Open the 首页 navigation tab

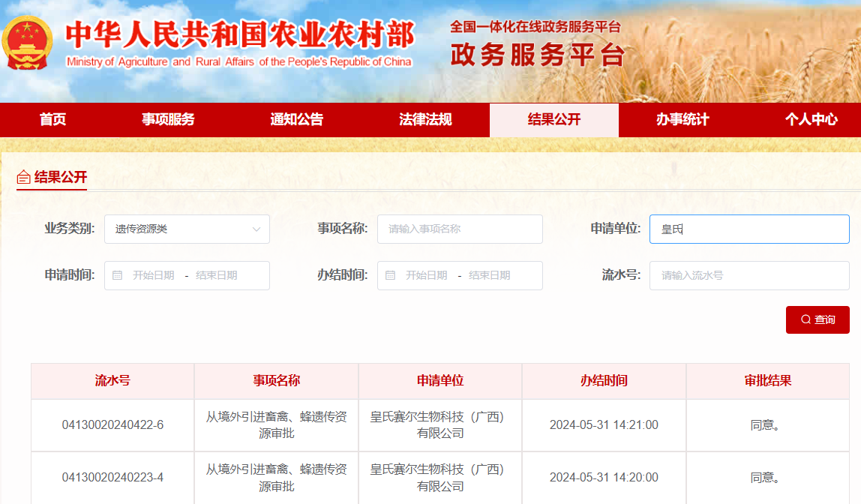tap(52, 120)
